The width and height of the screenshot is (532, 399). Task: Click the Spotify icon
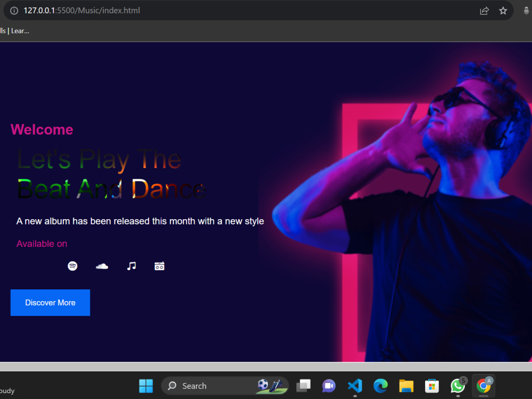pyautogui.click(x=72, y=266)
